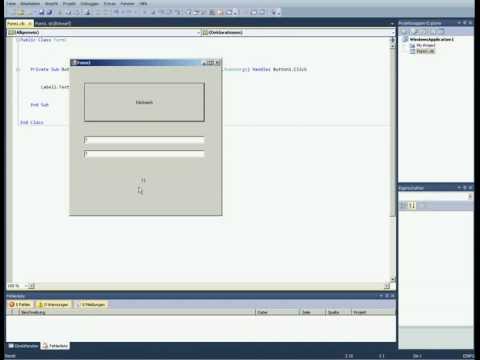Screen dimensions: 480x360
Task: Pin the Fehlerliste panel
Action: [x=387, y=296]
